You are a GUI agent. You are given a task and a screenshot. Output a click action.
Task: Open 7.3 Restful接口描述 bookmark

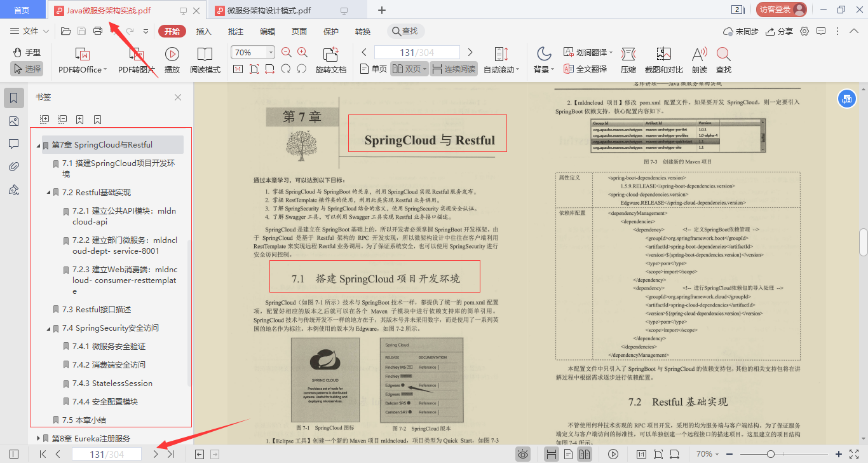pyautogui.click(x=97, y=310)
